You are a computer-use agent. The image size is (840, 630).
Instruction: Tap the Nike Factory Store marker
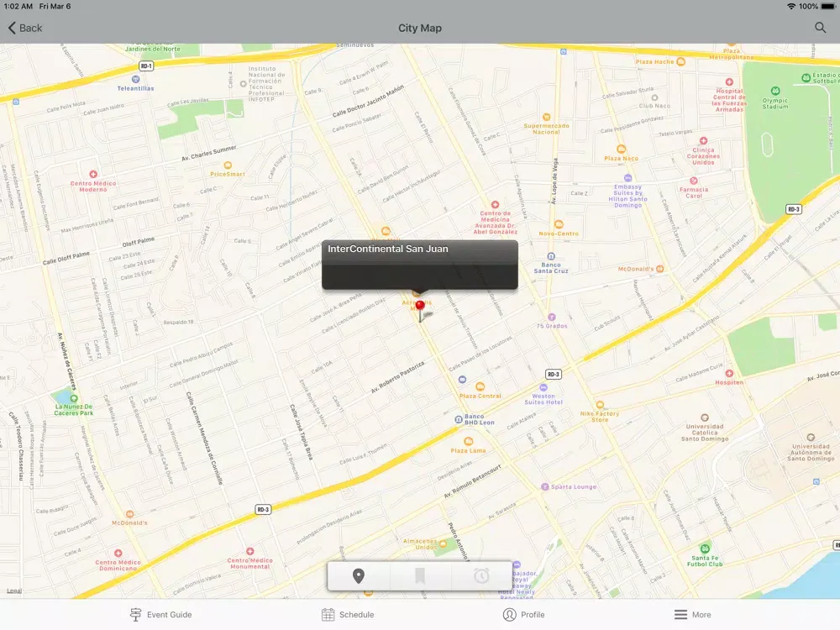pyautogui.click(x=600, y=405)
